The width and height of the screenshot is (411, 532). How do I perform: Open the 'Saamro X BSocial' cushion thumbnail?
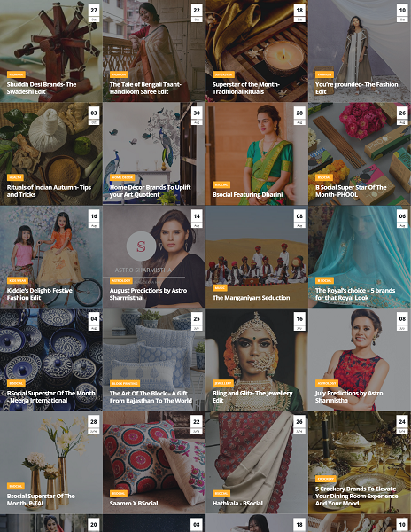154,463
